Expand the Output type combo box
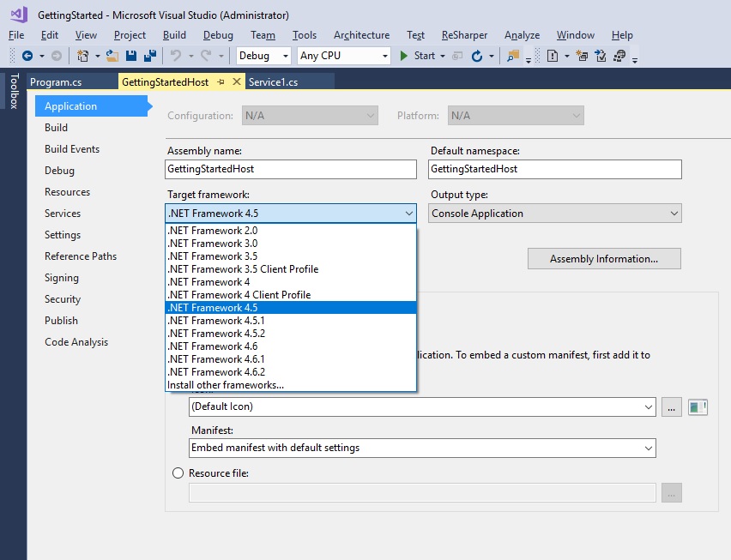731x560 pixels. click(x=555, y=214)
